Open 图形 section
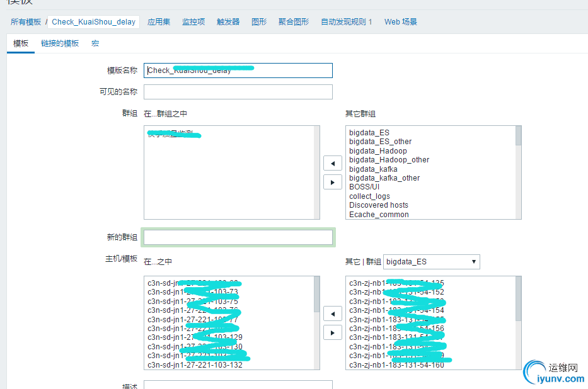This screenshot has width=588, height=389. click(259, 21)
